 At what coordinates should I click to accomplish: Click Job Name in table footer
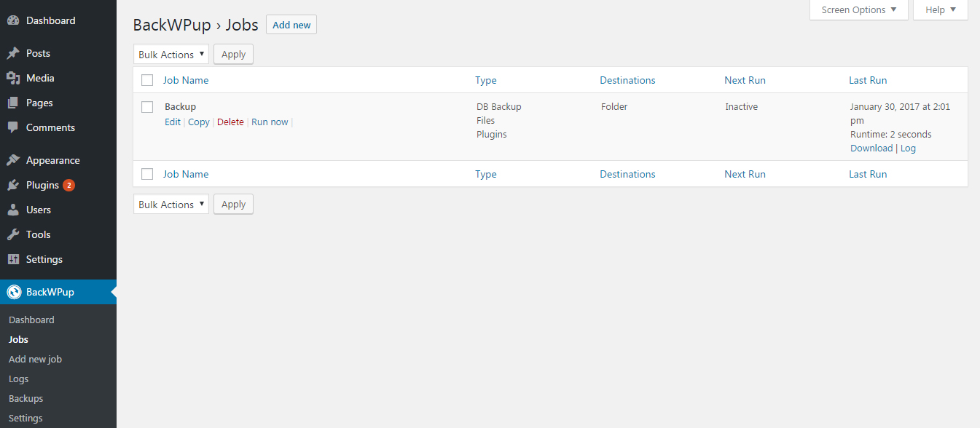(x=186, y=174)
